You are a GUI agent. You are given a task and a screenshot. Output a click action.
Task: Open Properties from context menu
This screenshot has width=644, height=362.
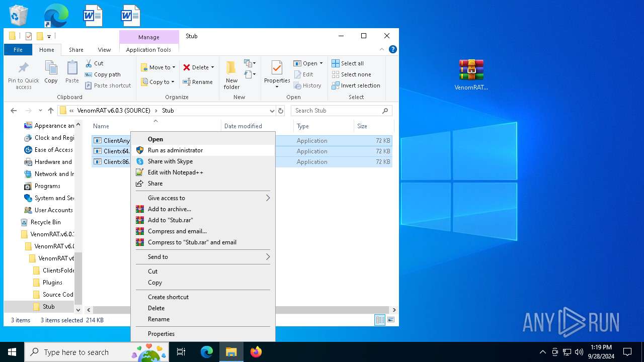click(203, 334)
